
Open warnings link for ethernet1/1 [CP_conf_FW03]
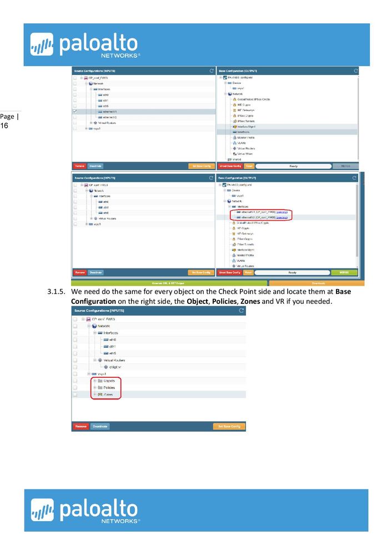pos(282,212)
